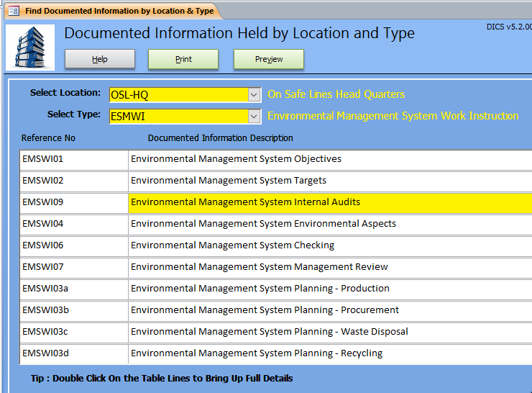The image size is (532, 393).
Task: Click the Print button
Action: tap(183, 59)
